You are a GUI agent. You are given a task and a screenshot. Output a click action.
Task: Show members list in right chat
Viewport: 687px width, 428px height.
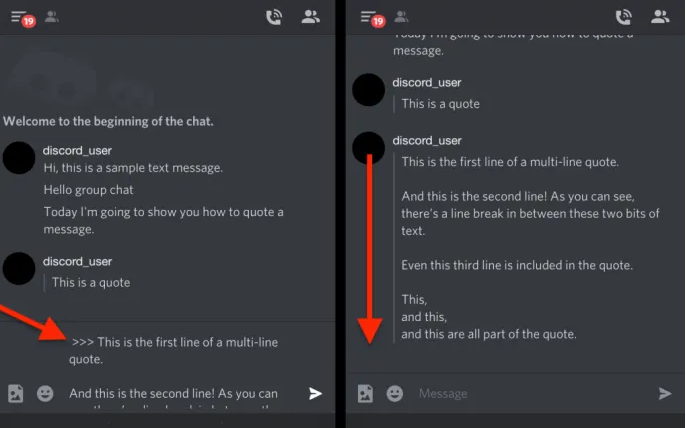pyautogui.click(x=660, y=17)
